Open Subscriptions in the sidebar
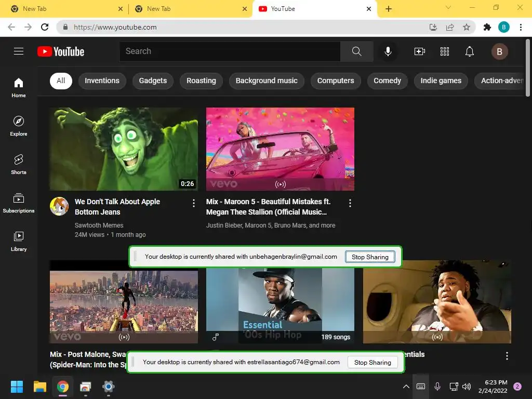Screen dimensions: 532x399 [19, 203]
